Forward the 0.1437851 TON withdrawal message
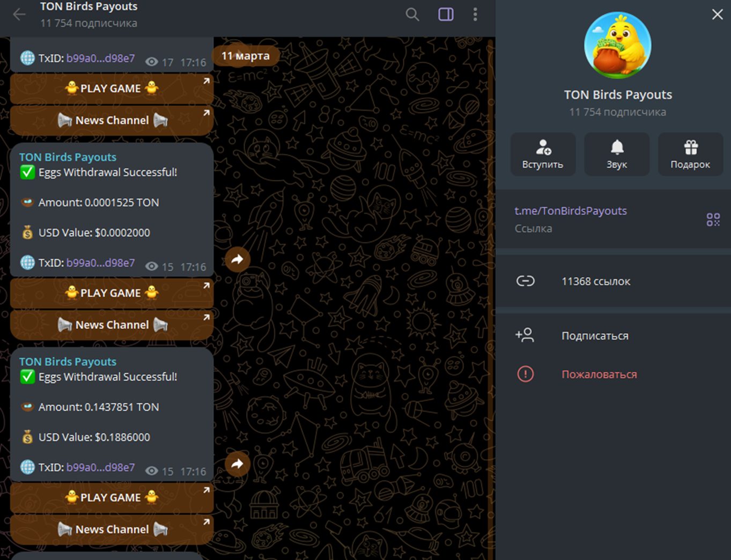Image resolution: width=731 pixels, height=560 pixels. click(x=238, y=464)
